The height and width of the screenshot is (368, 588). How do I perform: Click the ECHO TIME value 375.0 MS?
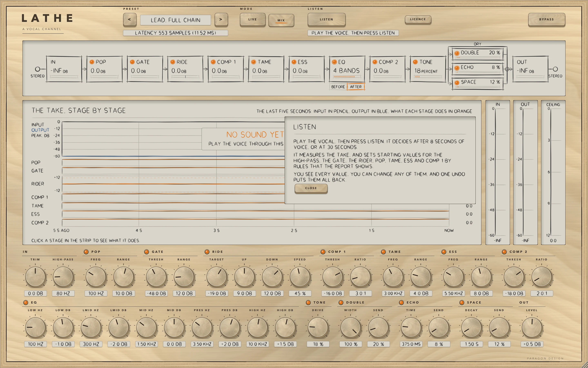click(411, 344)
